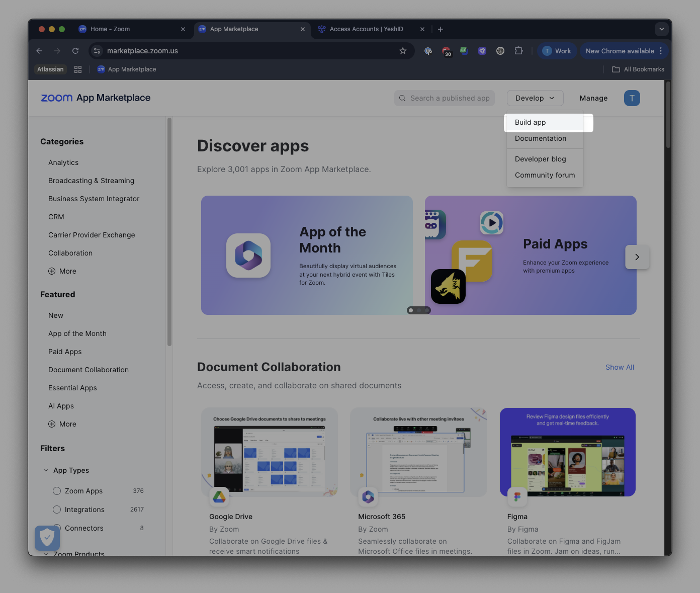Bookmark this page with the star icon
Viewport: 700px width, 593px height.
tap(402, 51)
